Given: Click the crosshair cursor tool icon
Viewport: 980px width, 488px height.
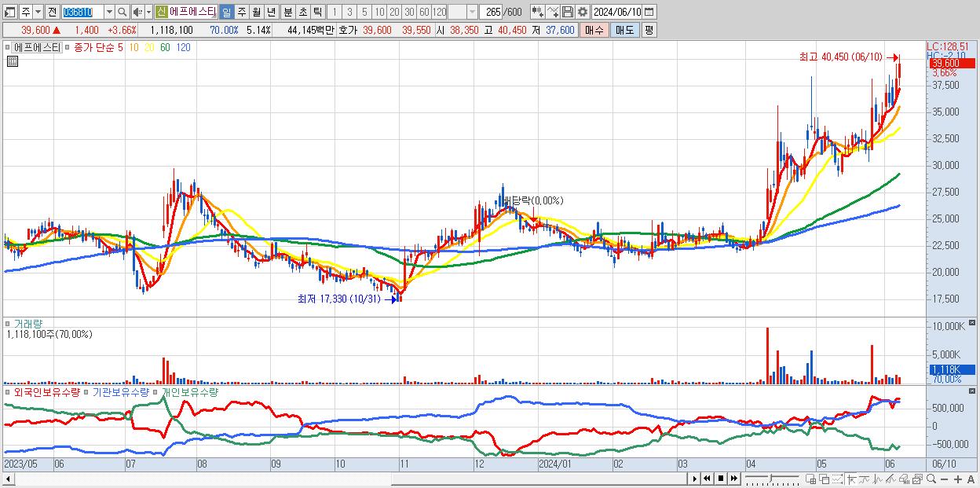Looking at the screenshot, I should point(851,479).
